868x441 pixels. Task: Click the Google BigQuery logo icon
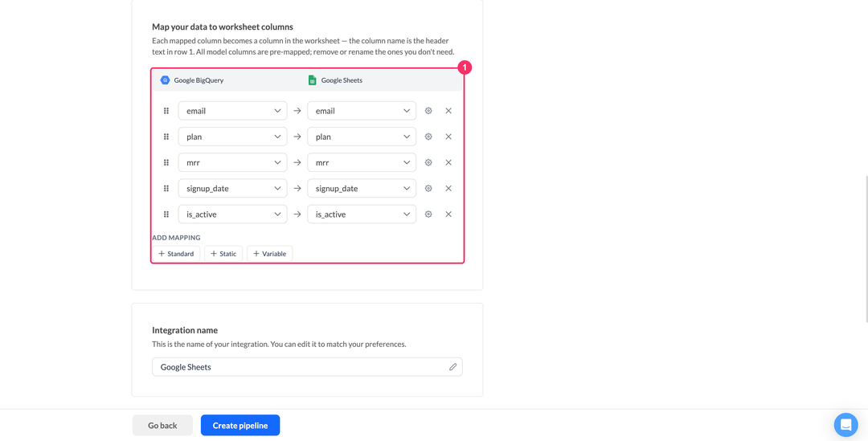point(165,80)
